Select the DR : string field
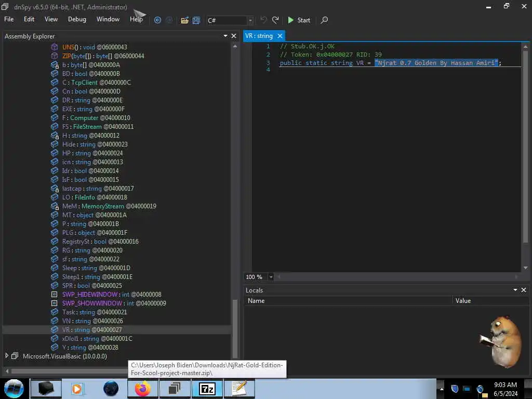The width and height of the screenshot is (532, 399). coord(92,100)
